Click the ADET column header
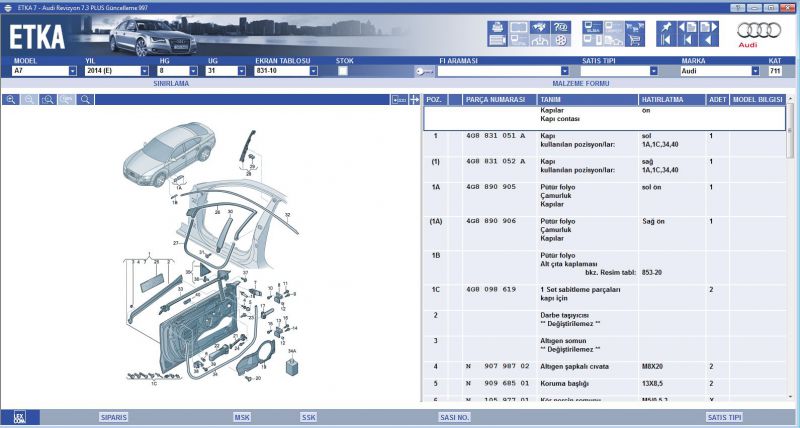800x428 pixels. (x=717, y=99)
